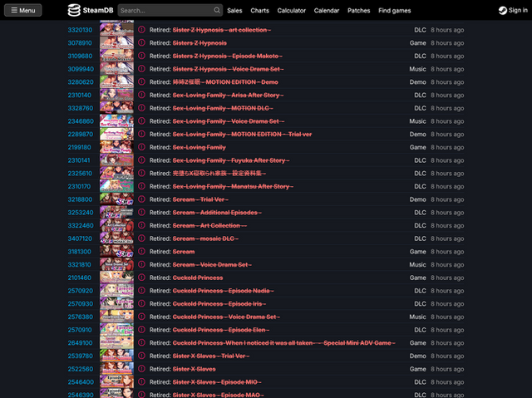The width and height of the screenshot is (532, 398).
Task: Navigate to the Calendar page
Action: pos(327,11)
